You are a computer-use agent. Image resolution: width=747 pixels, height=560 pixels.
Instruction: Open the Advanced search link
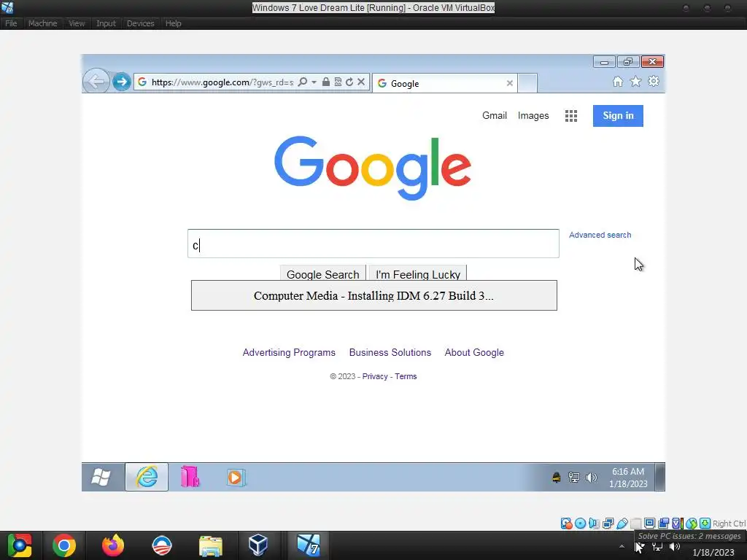(600, 235)
